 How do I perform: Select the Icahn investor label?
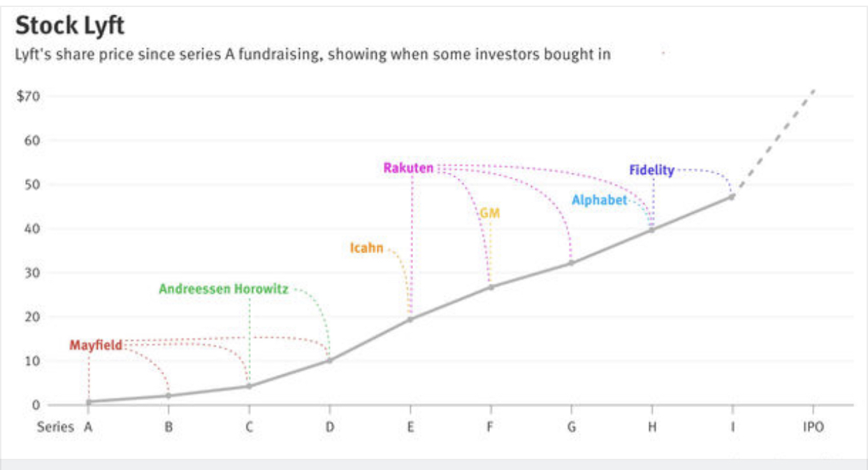366,247
